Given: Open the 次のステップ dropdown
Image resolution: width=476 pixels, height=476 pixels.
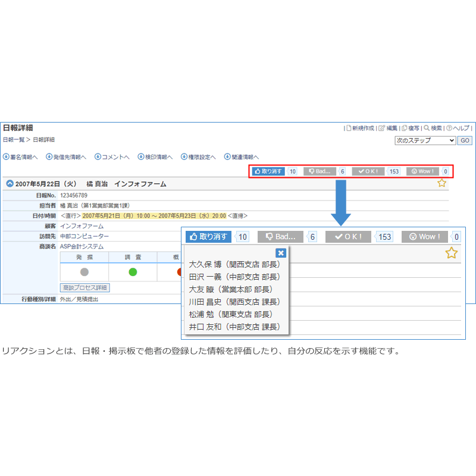Looking at the screenshot, I should point(425,140).
